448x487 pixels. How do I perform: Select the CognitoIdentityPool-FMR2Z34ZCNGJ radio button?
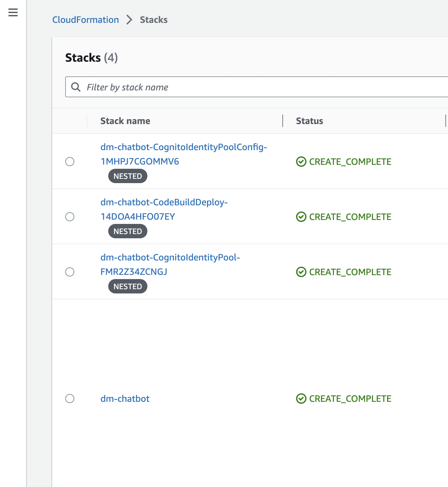point(70,272)
